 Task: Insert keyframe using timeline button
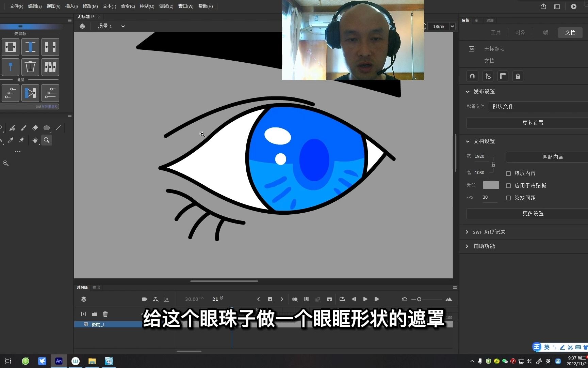[270, 299]
